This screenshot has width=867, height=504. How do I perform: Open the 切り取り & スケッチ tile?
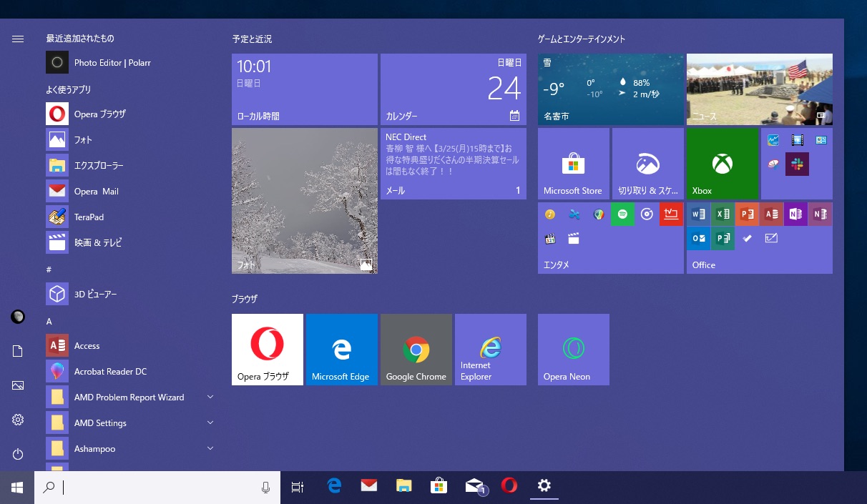pos(648,164)
